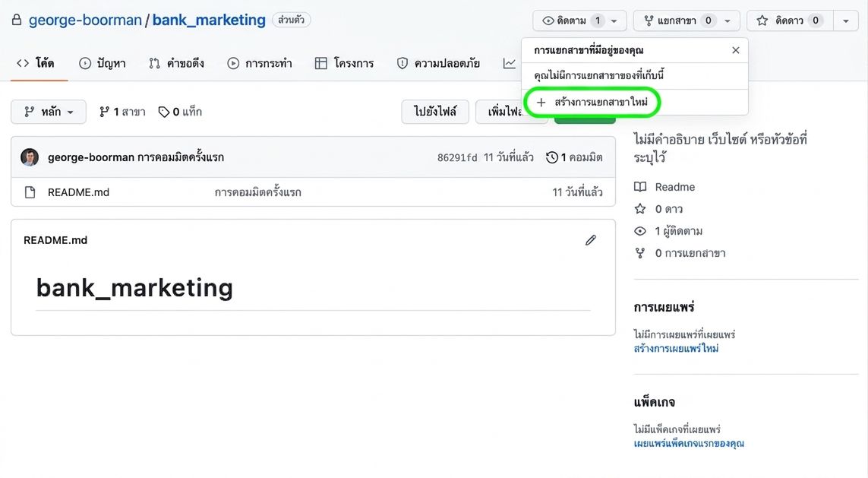Viewport: 868px width, 478px height.
Task: Open the Readme link in sidebar
Action: (x=664, y=187)
